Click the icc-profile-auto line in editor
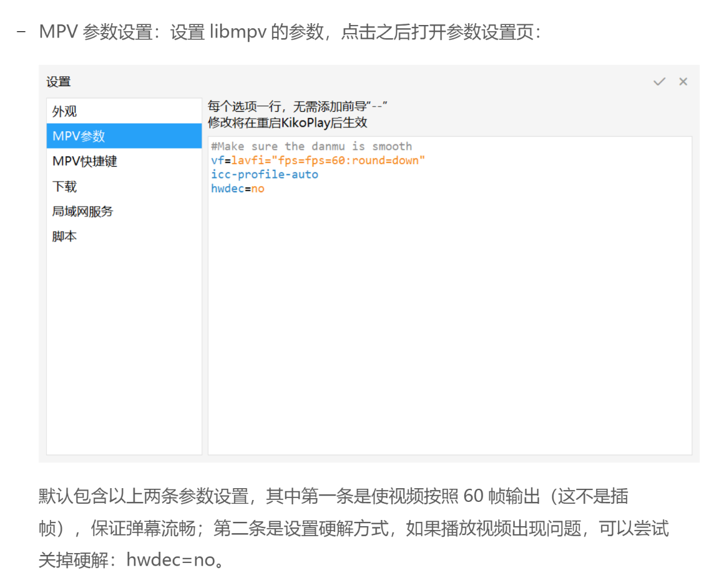Viewport: 709px width, 588px height. pyautogui.click(x=265, y=174)
